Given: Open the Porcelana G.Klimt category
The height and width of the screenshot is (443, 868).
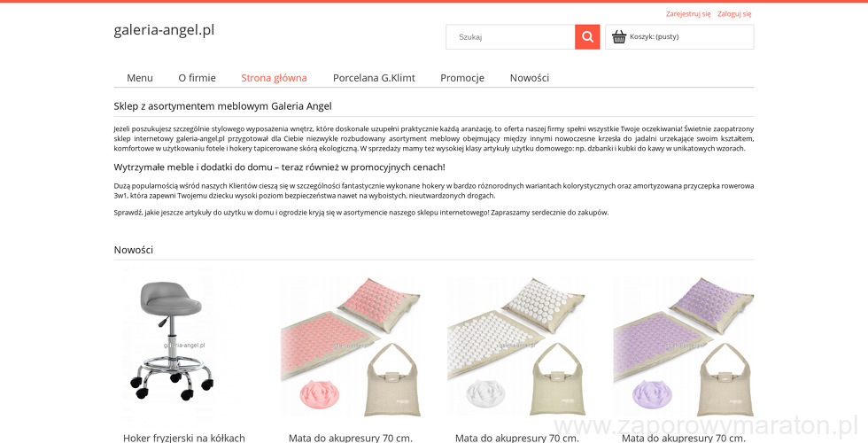Looking at the screenshot, I should point(374,78).
